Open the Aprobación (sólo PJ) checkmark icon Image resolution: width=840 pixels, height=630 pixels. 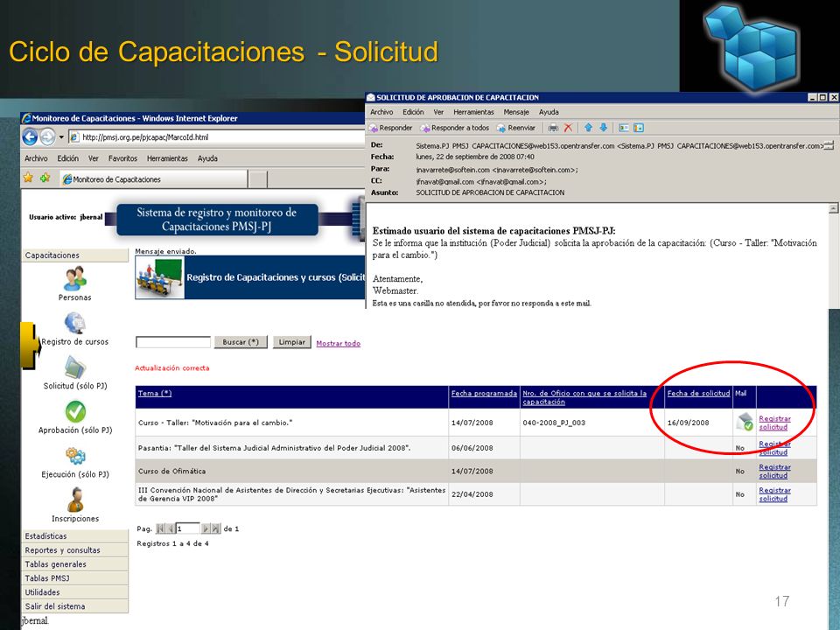pyautogui.click(x=75, y=411)
